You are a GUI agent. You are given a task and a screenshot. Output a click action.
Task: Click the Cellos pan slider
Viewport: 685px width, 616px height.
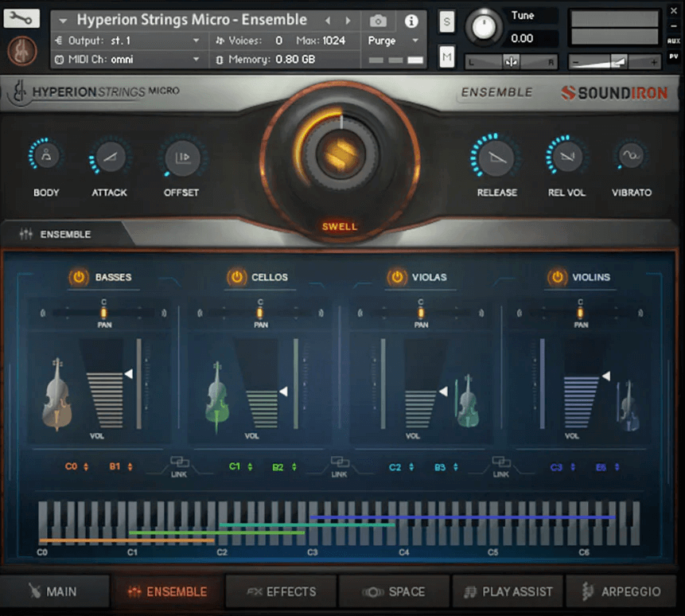coord(260,313)
